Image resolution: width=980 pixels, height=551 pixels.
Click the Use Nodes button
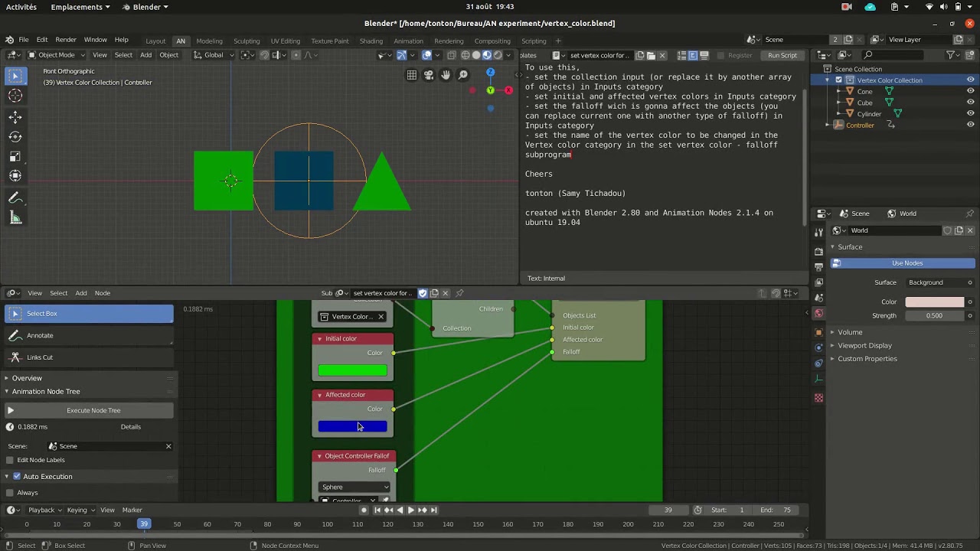(x=903, y=263)
